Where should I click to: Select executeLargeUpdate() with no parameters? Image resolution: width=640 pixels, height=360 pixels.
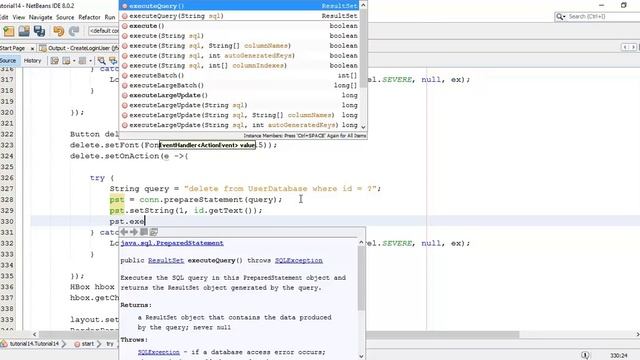(x=240, y=95)
